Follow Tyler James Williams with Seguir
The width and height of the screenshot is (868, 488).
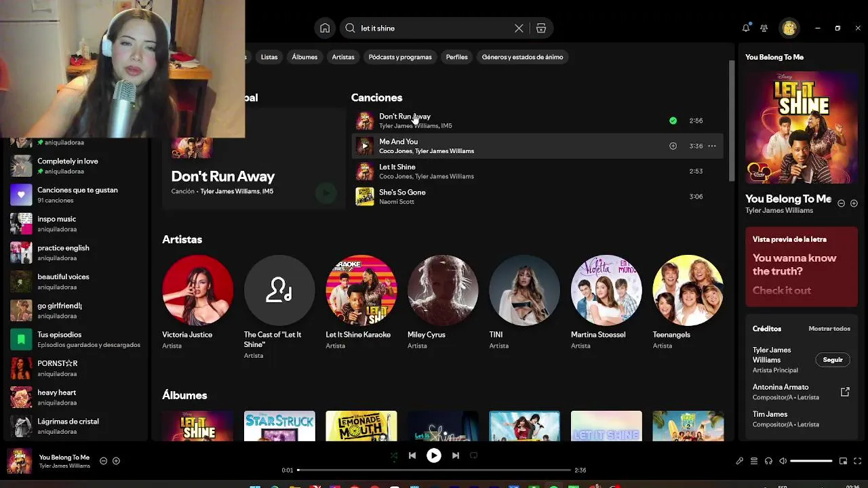coord(833,360)
